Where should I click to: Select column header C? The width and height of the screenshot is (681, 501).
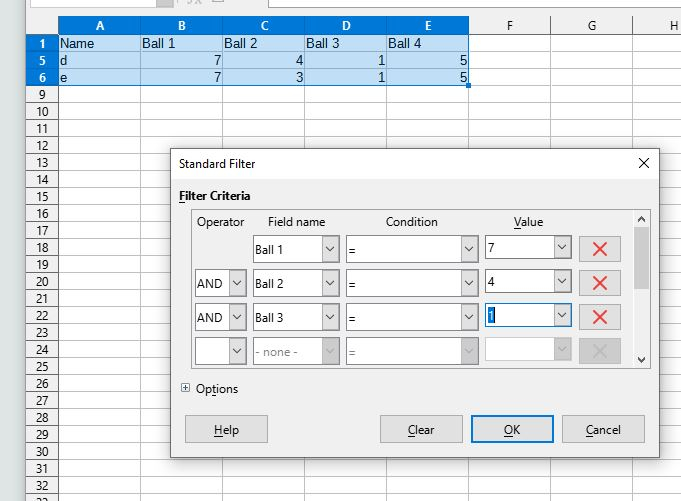263,26
